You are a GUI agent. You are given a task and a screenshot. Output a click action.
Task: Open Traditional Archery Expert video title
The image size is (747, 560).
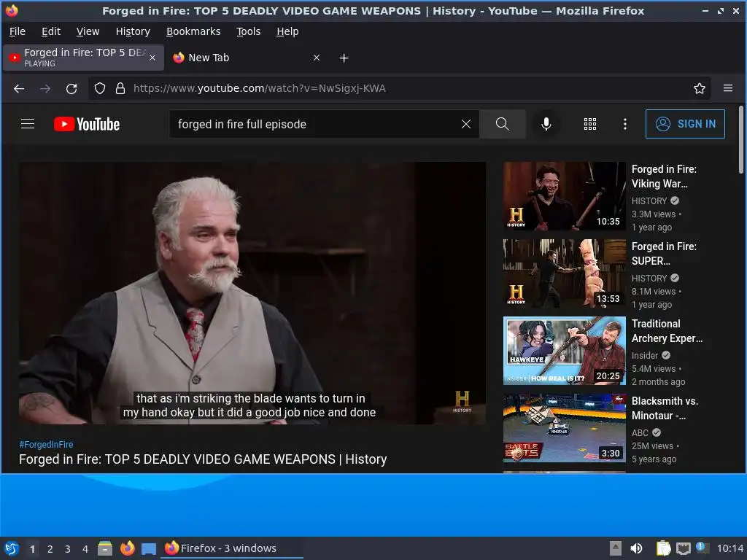(667, 331)
